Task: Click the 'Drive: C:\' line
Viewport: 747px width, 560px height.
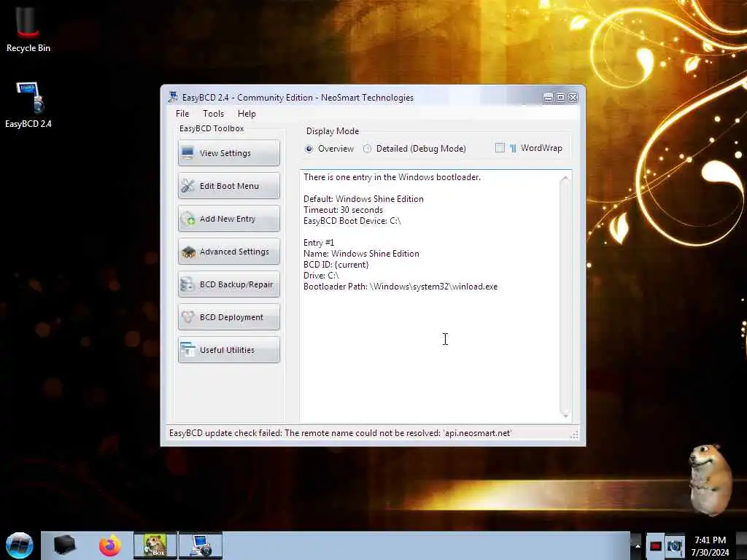Action: pyautogui.click(x=321, y=276)
